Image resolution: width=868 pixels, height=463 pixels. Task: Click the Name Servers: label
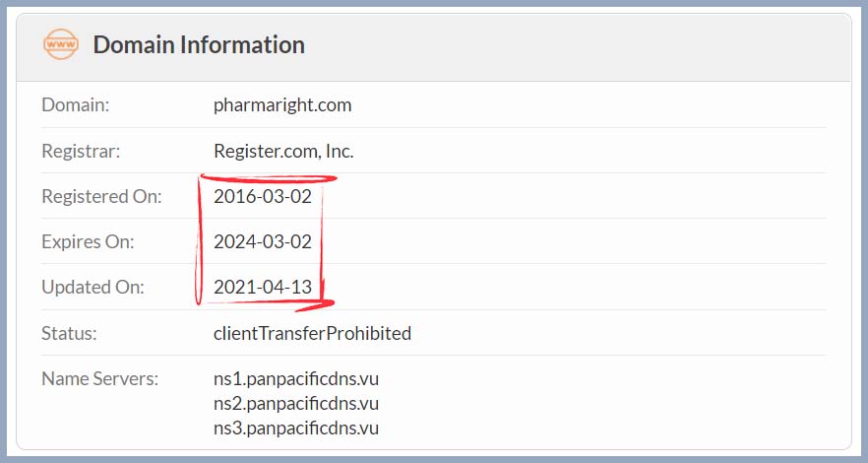pyautogui.click(x=100, y=379)
